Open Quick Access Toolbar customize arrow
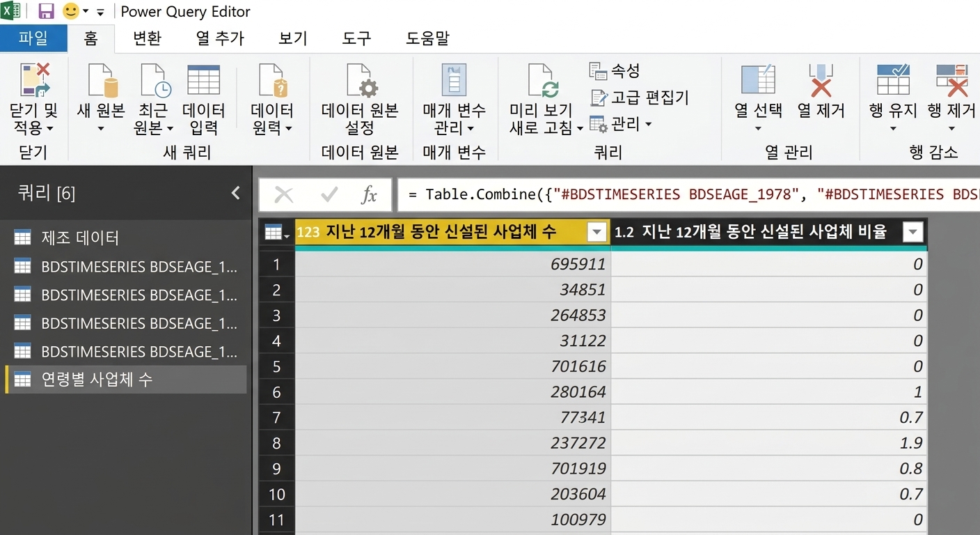The image size is (980, 535). pos(100,12)
